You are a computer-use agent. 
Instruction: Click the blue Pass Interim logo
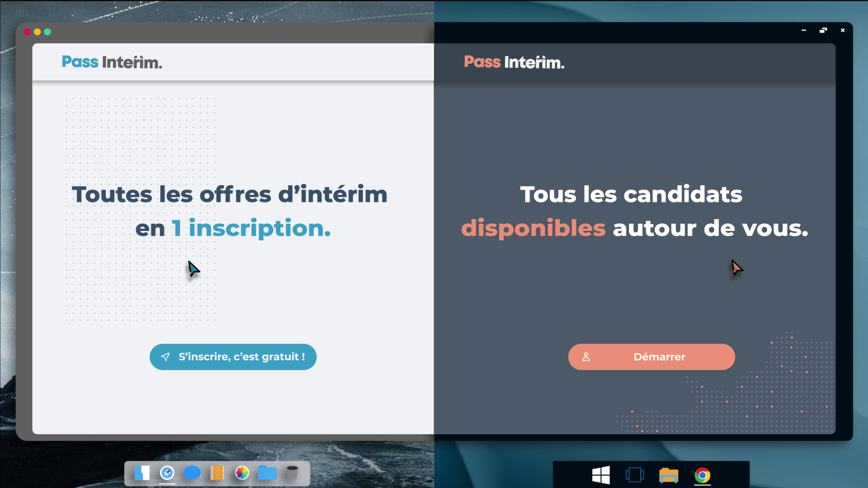click(x=112, y=62)
